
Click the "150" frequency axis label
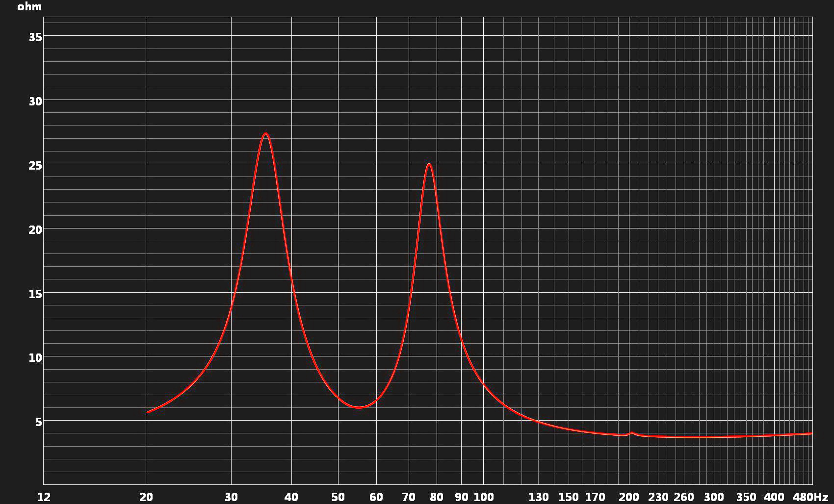click(569, 497)
